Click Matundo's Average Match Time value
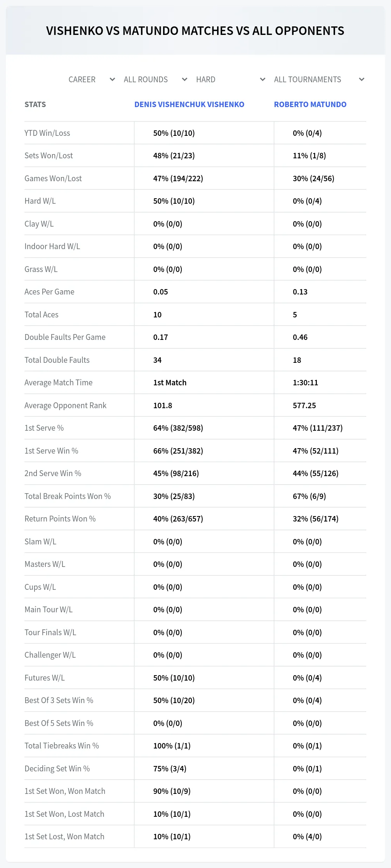 coord(306,383)
